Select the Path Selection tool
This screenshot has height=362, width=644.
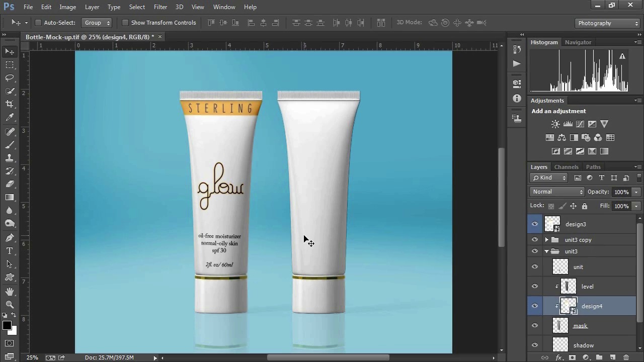[x=10, y=264]
